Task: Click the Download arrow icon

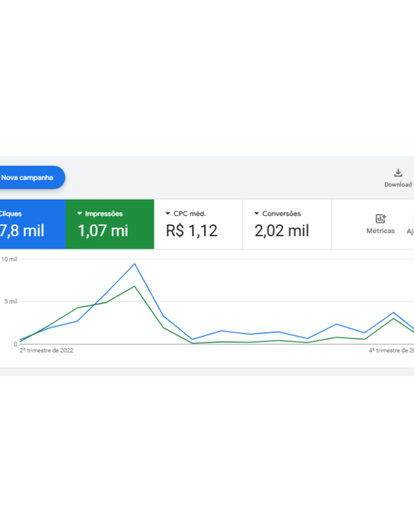Action: coord(398,173)
